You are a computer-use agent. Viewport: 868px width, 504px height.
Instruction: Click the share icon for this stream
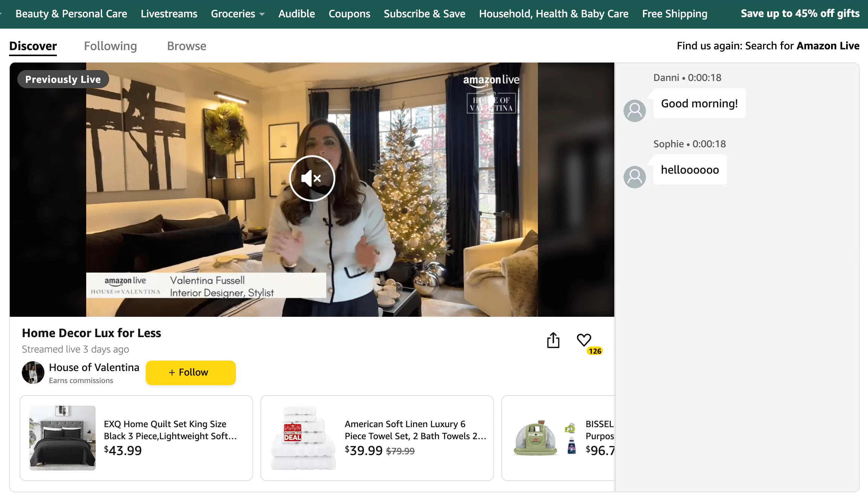[553, 340]
